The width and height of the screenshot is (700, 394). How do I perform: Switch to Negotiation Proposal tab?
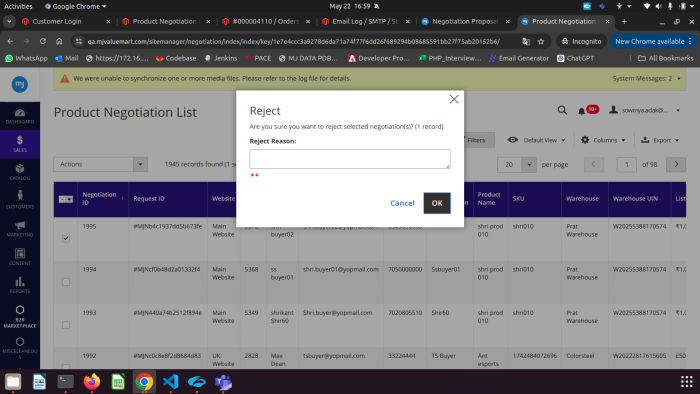(x=465, y=21)
